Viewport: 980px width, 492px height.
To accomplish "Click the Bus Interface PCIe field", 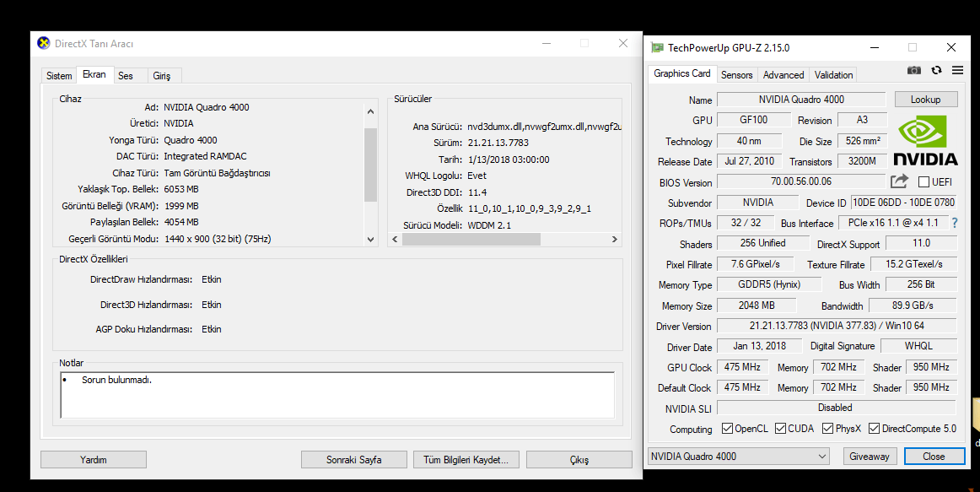I will tap(893, 223).
